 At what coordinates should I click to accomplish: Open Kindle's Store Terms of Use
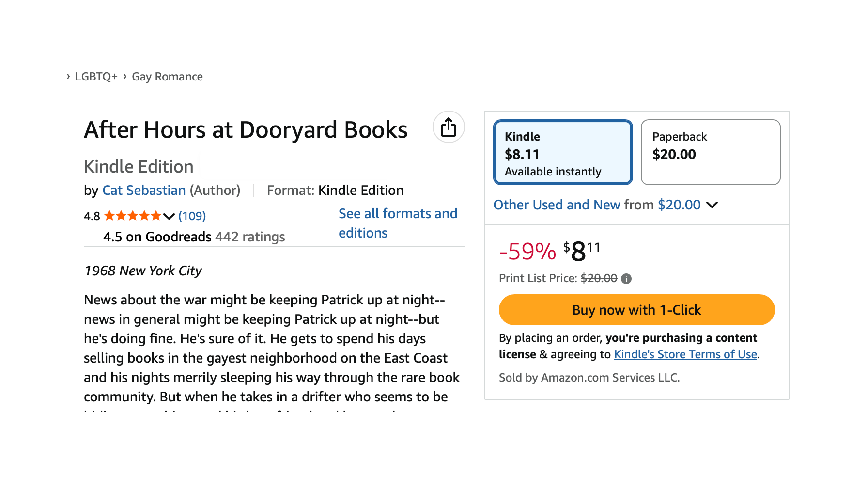[x=685, y=354]
